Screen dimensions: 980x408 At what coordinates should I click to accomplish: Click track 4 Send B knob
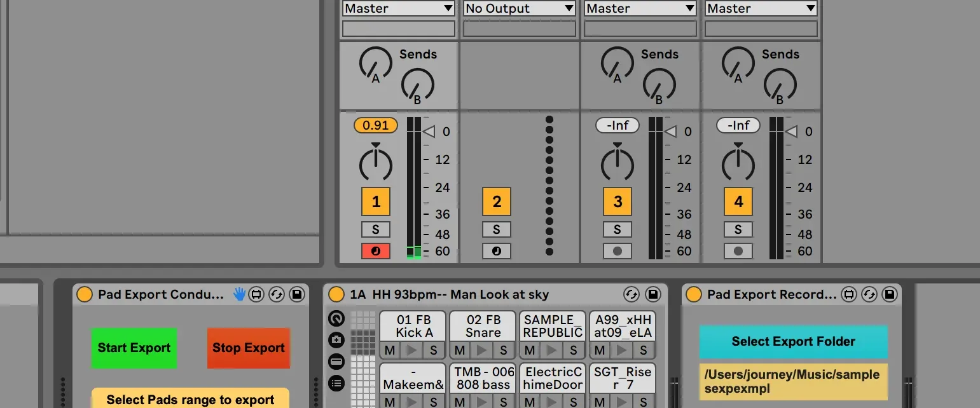[780, 85]
